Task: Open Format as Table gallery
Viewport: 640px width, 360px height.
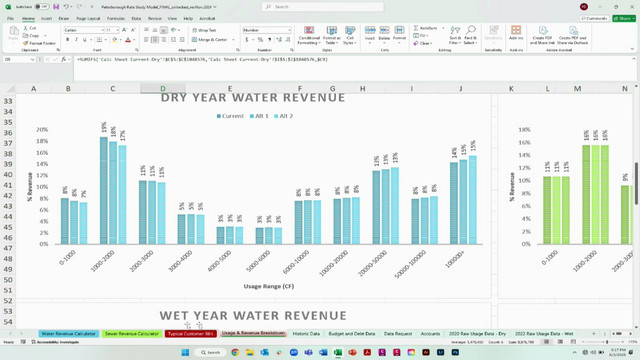Action: point(331,36)
